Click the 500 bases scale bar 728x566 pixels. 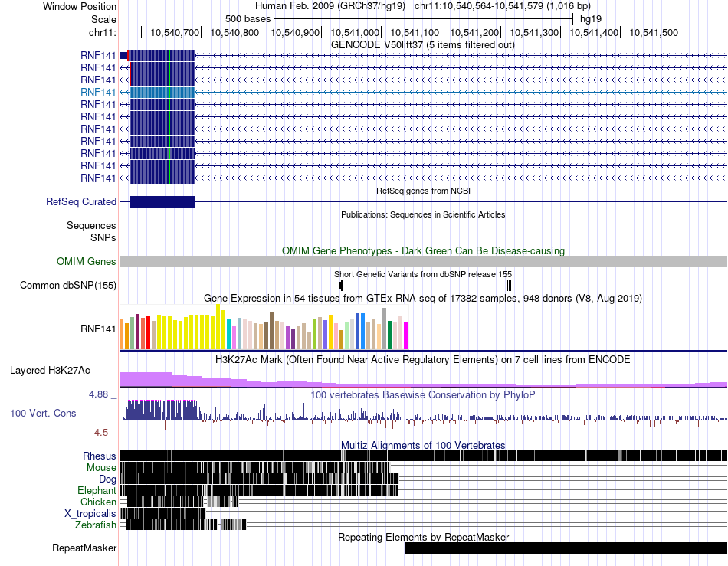424,19
